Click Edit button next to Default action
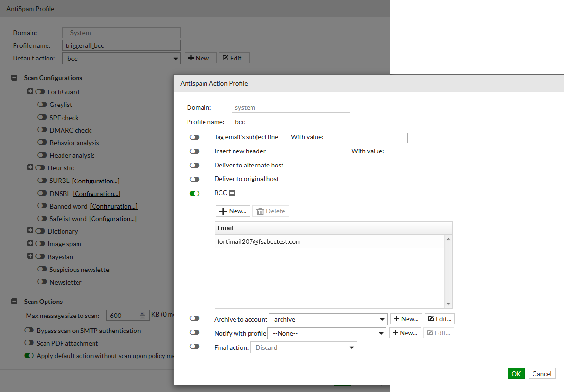Viewport: 564px width, 392px height. tap(234, 58)
